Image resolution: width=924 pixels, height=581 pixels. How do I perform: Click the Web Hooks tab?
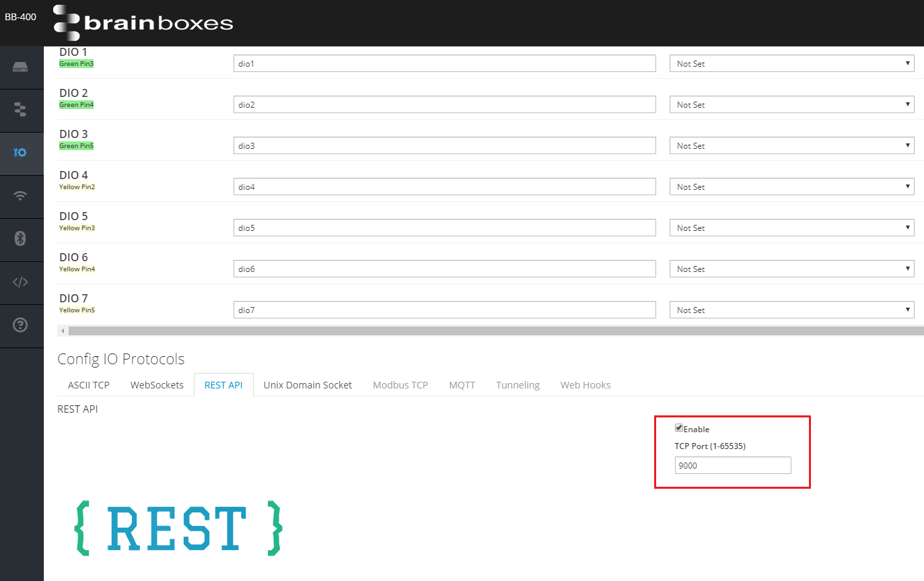[x=585, y=385]
